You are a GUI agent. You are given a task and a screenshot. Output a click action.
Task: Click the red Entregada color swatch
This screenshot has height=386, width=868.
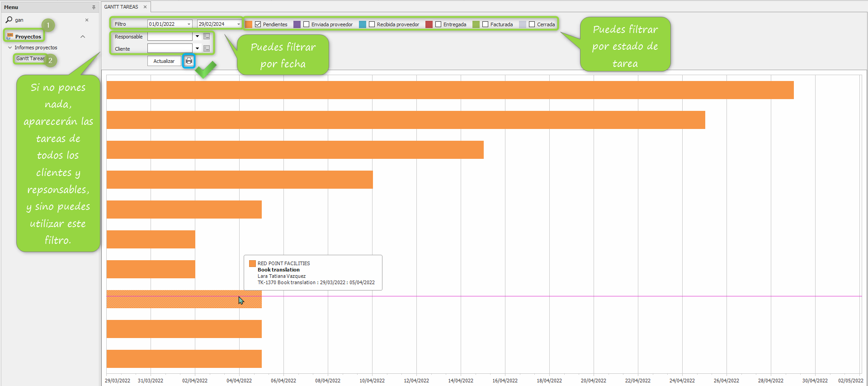[429, 24]
